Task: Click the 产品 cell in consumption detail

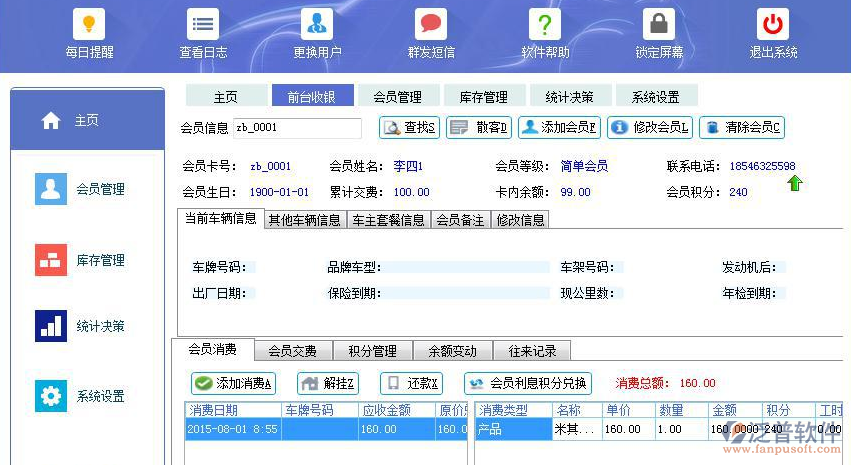Action: [514, 429]
